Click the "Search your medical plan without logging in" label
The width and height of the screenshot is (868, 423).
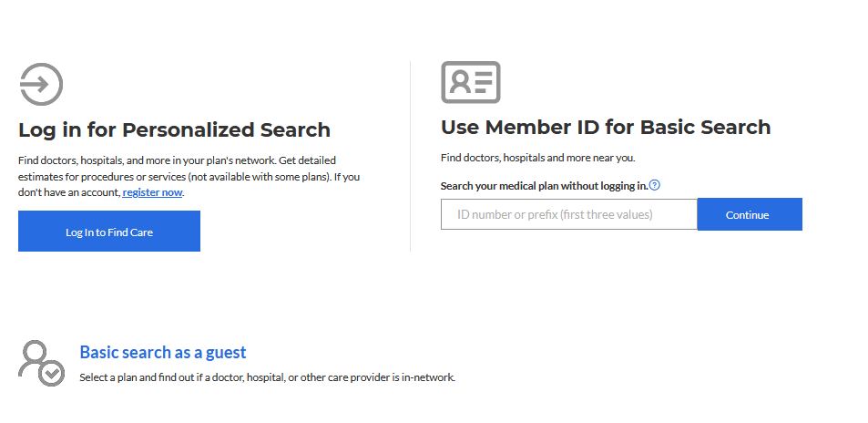(x=544, y=186)
